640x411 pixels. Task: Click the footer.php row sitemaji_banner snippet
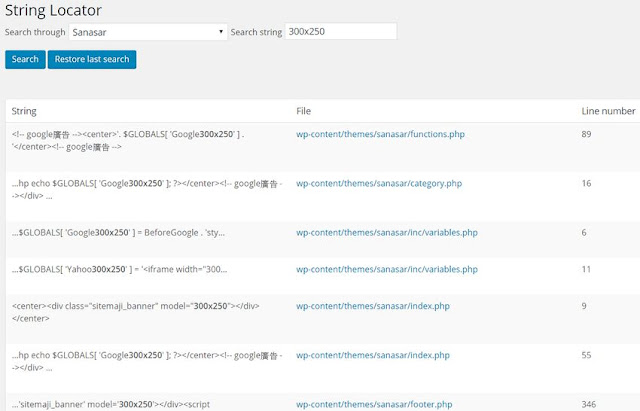tap(111, 404)
